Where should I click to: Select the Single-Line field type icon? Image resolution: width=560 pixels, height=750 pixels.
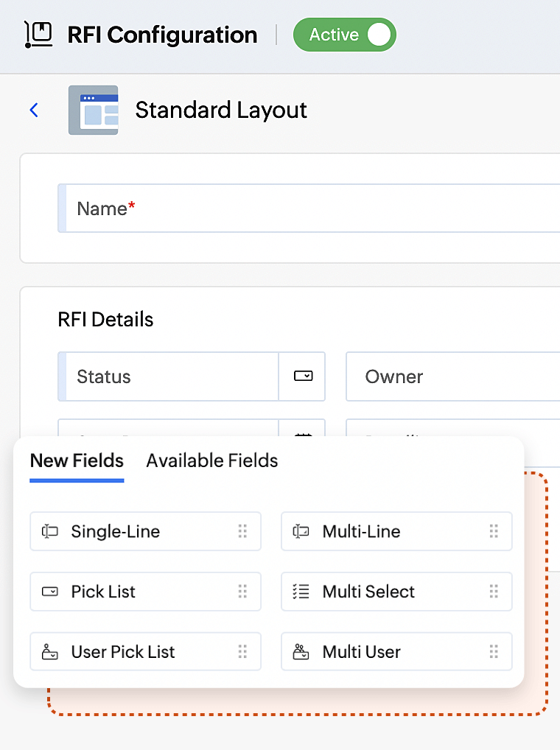click(x=49, y=531)
